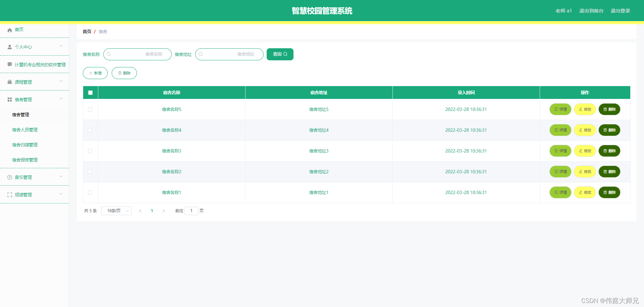Click the 课程管理 icon in sidebar

(9, 82)
